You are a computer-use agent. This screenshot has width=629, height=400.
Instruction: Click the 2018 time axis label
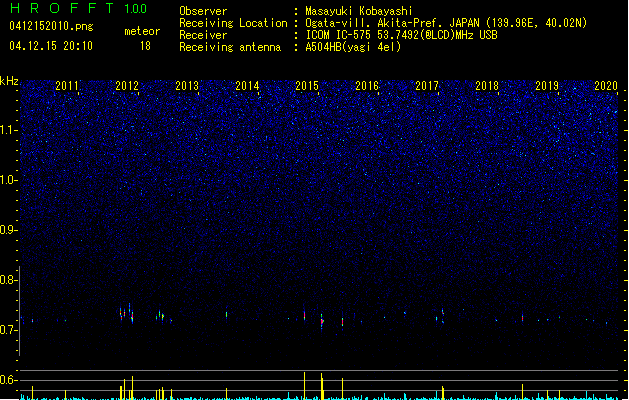[487, 86]
